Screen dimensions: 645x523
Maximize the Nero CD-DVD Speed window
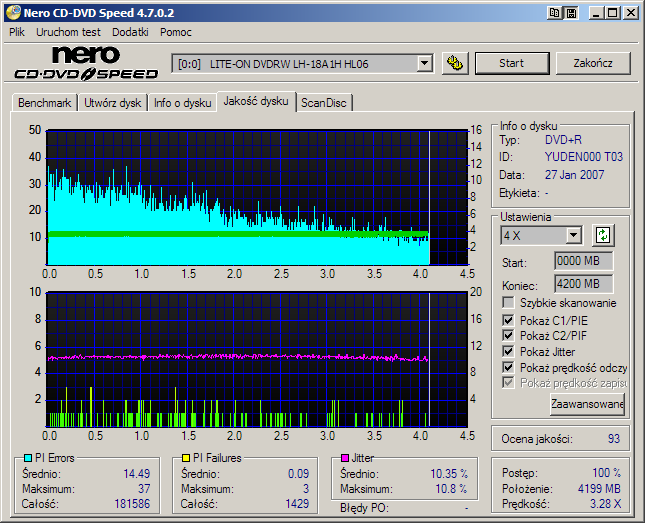[x=613, y=13]
